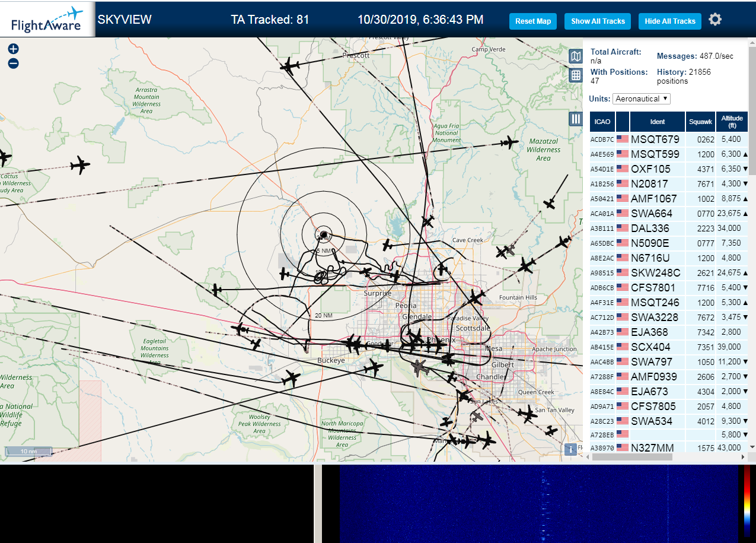Select the EJA673 aircraft row
This screenshot has width=756, height=543.
(x=669, y=391)
